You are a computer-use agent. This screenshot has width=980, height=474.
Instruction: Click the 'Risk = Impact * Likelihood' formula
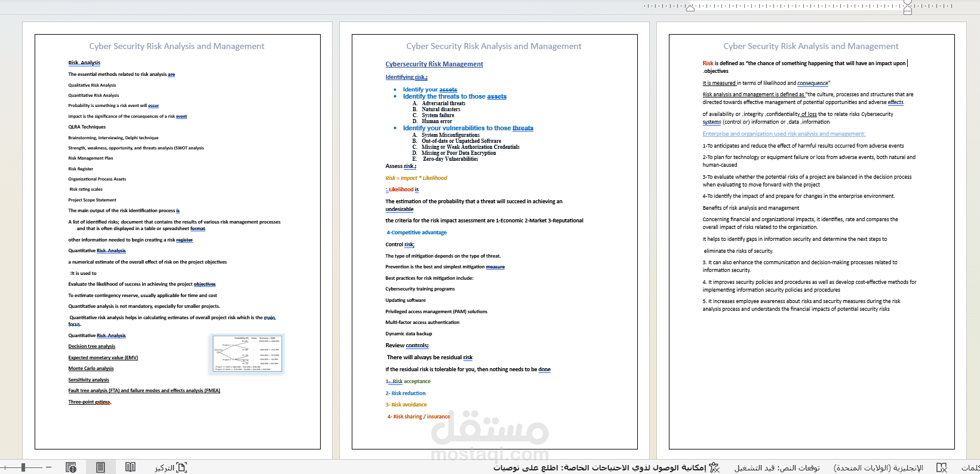(416, 178)
